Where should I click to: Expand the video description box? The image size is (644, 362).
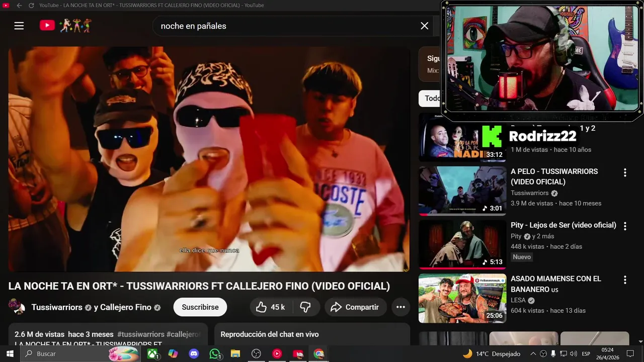point(108,334)
